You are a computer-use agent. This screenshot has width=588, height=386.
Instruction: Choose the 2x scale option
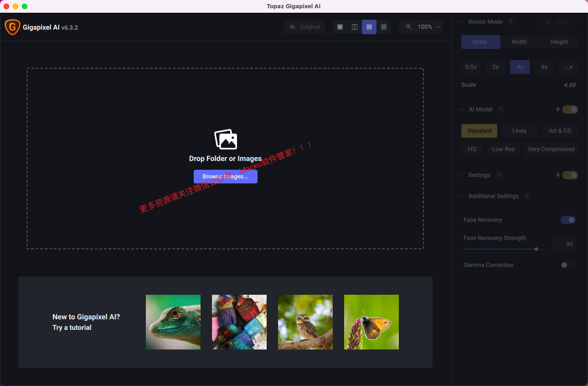[495, 67]
